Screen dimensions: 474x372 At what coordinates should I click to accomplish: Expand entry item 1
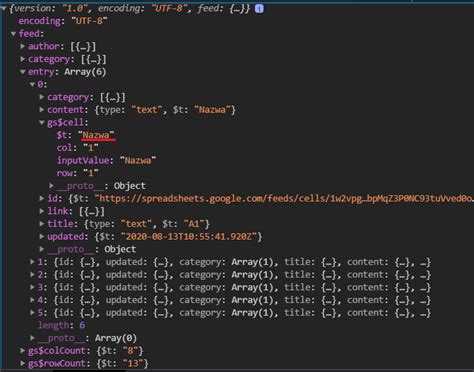[x=32, y=262]
